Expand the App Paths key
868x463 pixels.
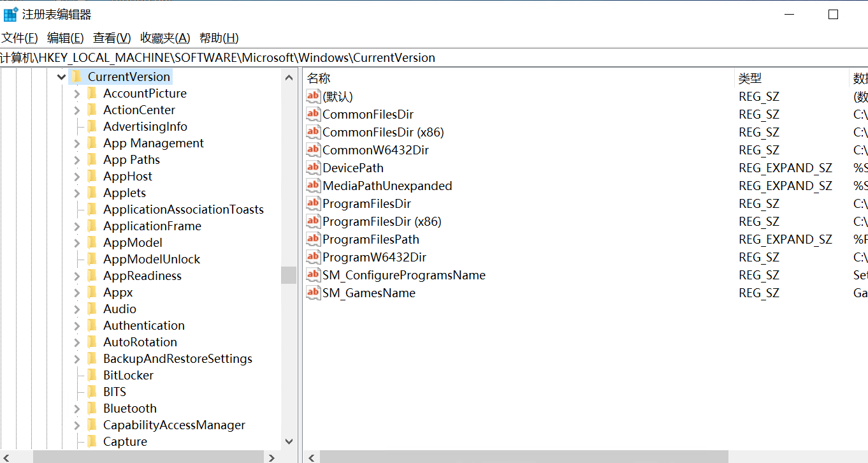77,160
